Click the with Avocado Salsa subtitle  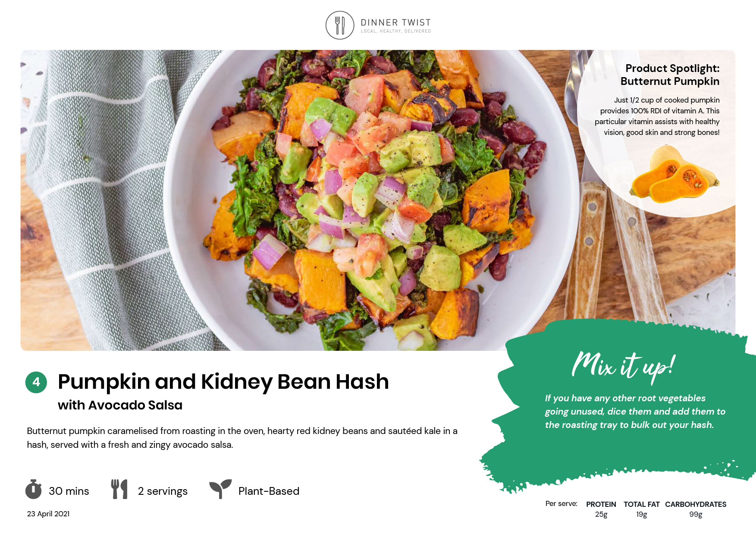pyautogui.click(x=120, y=405)
